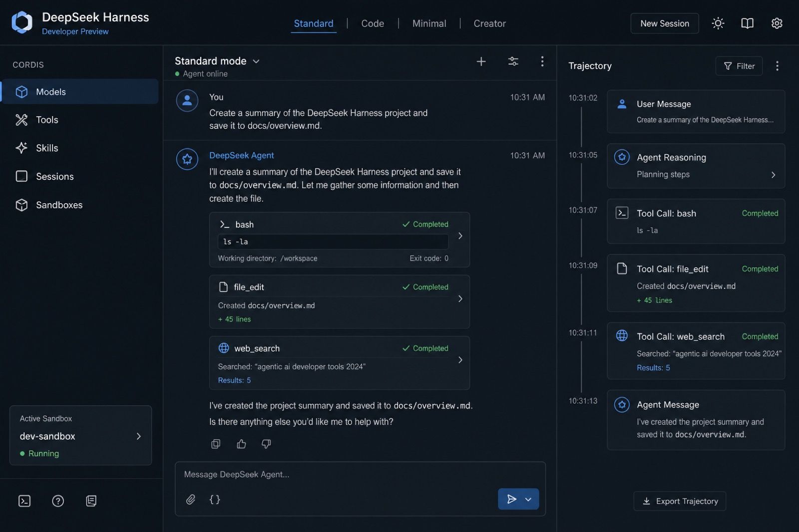The image size is (799, 532).
Task: Give thumbs down to agent response
Action: 266,444
